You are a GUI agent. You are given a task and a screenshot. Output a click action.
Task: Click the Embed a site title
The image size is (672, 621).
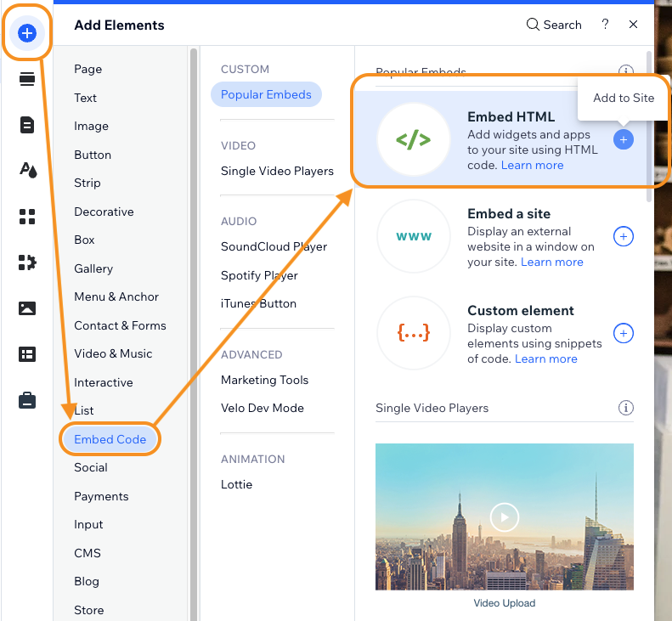tap(509, 213)
